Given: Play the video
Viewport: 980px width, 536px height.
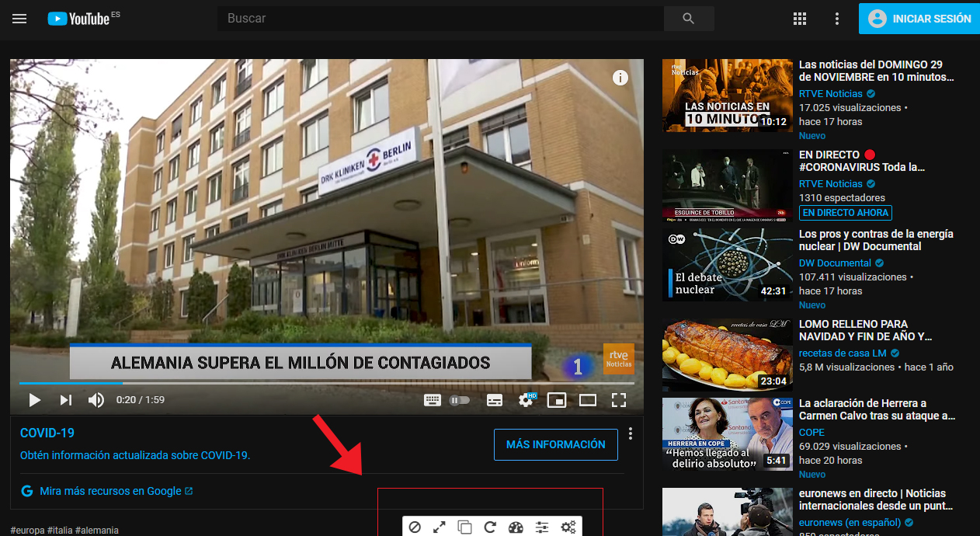Looking at the screenshot, I should 34,400.
